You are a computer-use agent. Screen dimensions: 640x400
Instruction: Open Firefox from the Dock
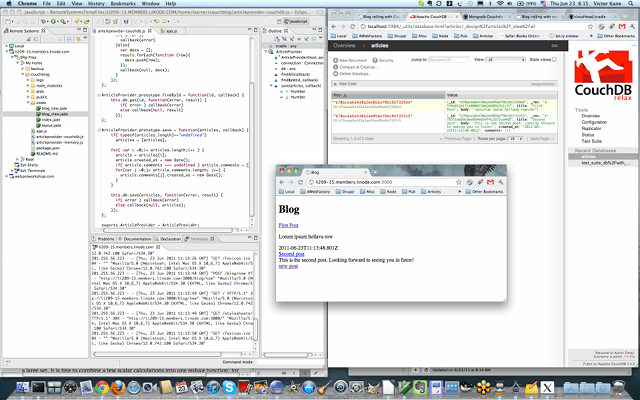coord(118,387)
